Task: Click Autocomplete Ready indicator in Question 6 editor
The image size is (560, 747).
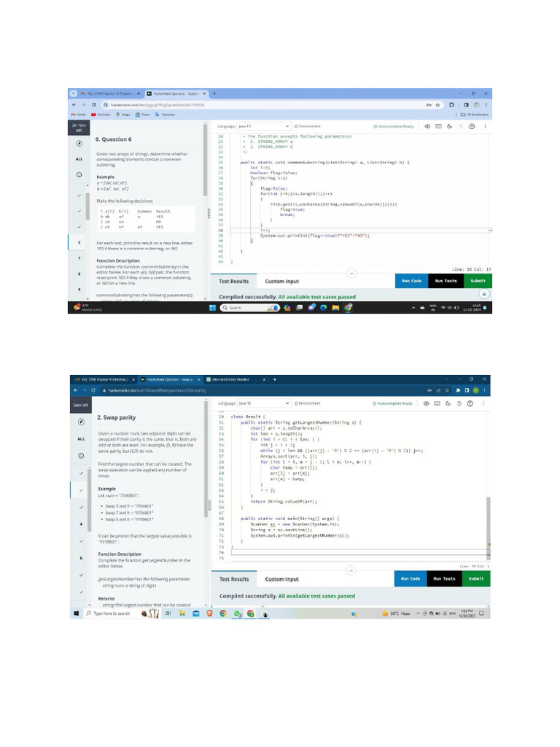Action: (x=393, y=126)
